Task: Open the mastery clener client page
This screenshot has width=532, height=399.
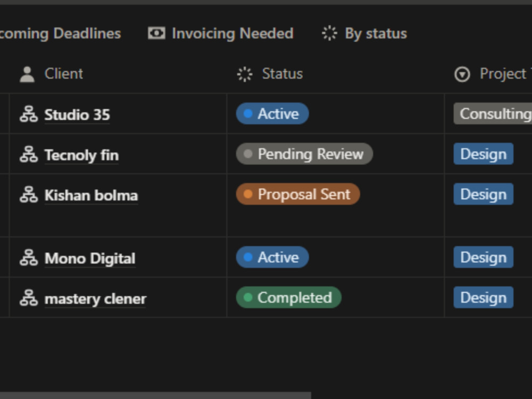Action: [x=95, y=299]
